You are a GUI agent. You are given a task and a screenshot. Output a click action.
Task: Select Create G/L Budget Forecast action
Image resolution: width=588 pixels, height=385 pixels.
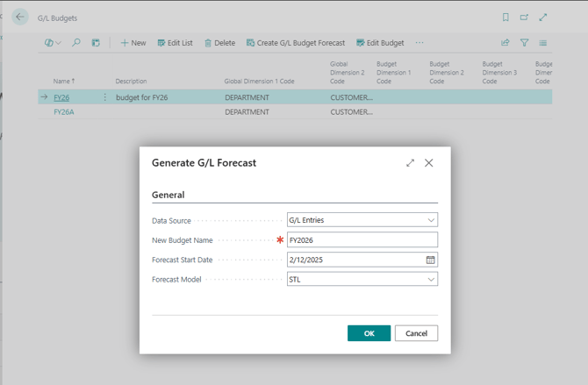296,43
